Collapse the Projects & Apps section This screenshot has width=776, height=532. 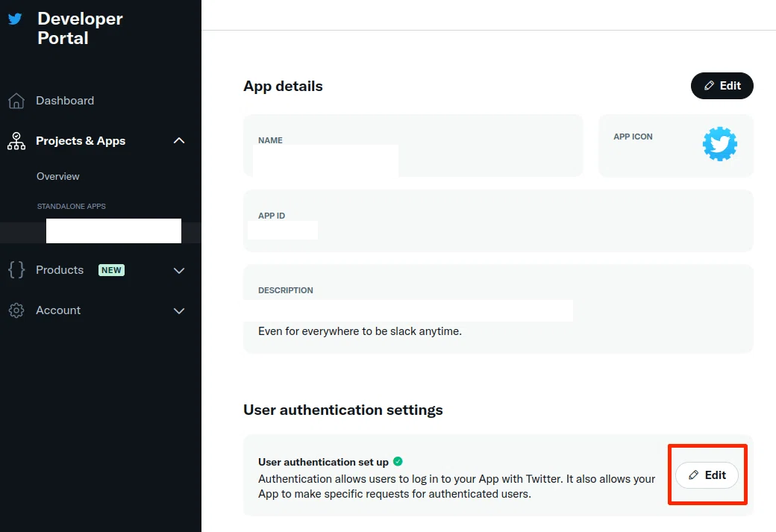pos(179,141)
